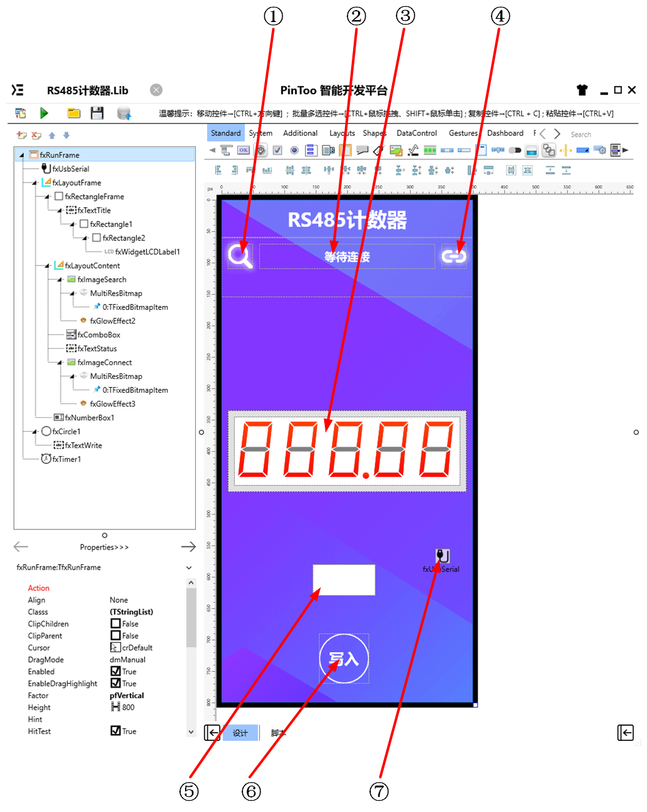Click the add-node icon above the component tree
Screen dimensions: 647x812
(x=22, y=135)
